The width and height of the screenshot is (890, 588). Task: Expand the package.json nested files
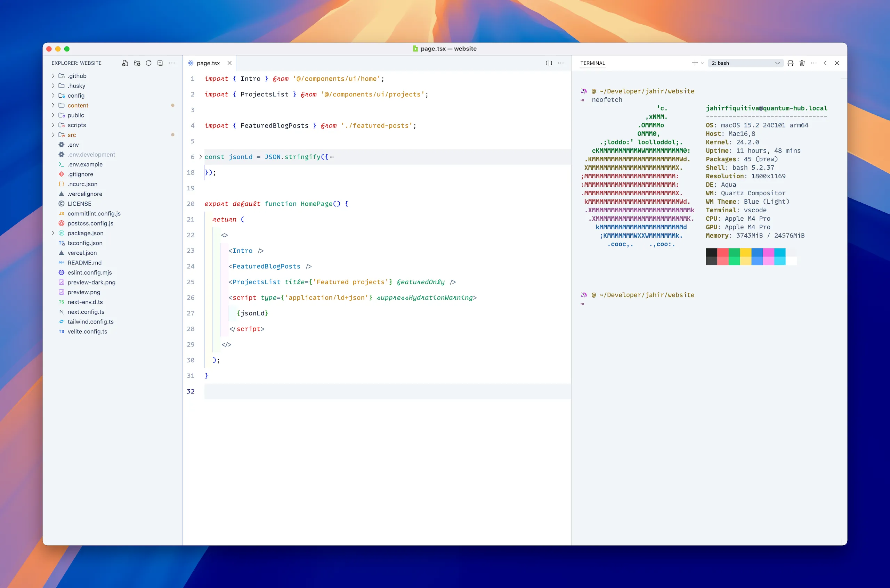[x=53, y=233]
